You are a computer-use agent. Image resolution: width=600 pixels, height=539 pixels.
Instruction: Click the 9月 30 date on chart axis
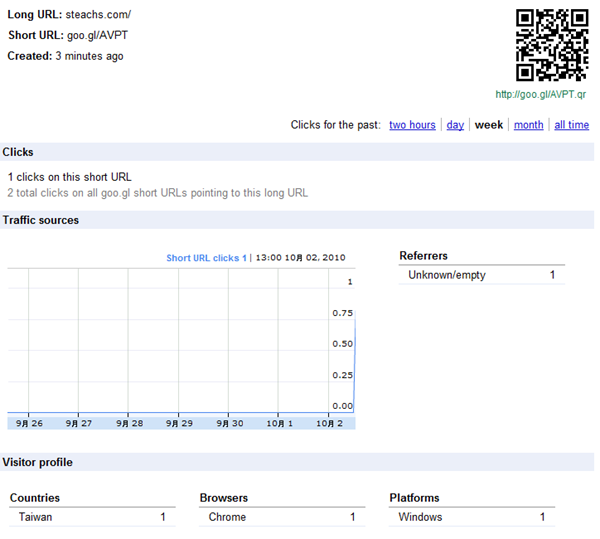click(x=230, y=423)
